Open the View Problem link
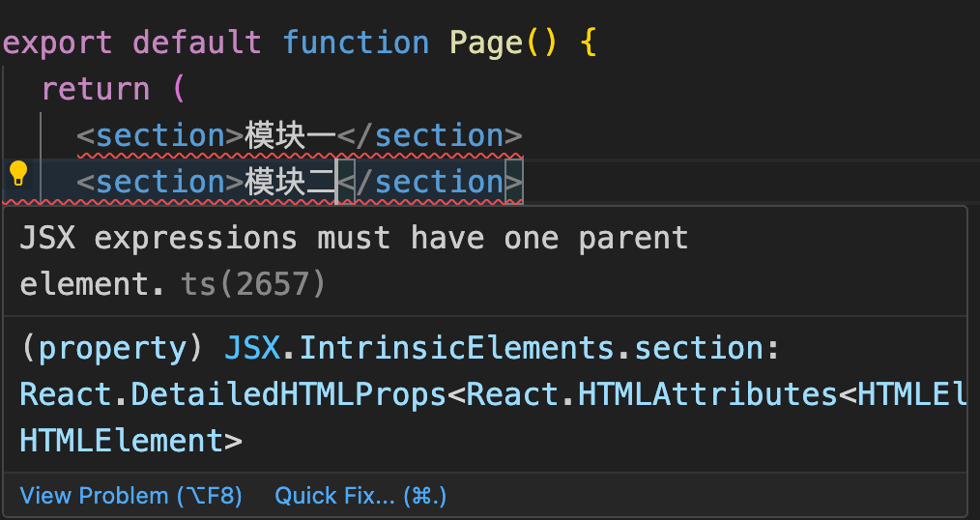Image resolution: width=980 pixels, height=520 pixels. 130,496
